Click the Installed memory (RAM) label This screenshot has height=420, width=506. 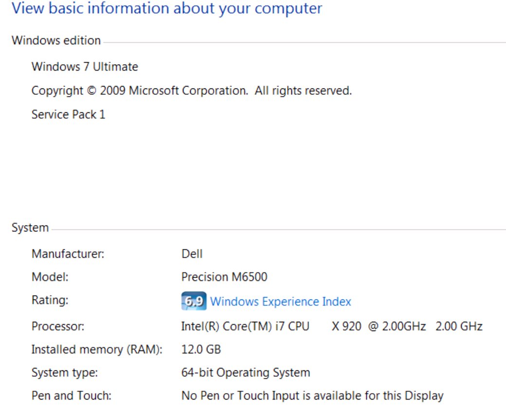pos(96,350)
